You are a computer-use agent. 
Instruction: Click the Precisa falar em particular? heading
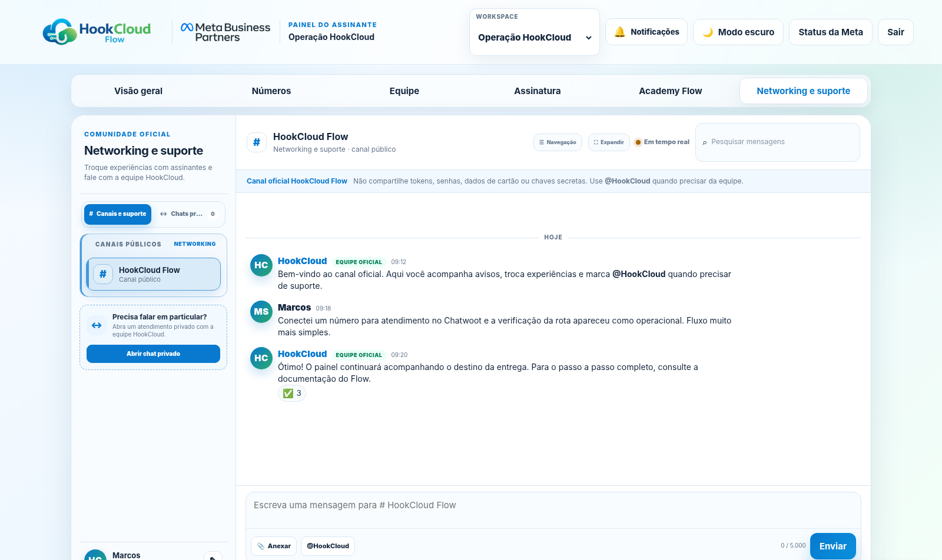(160, 317)
